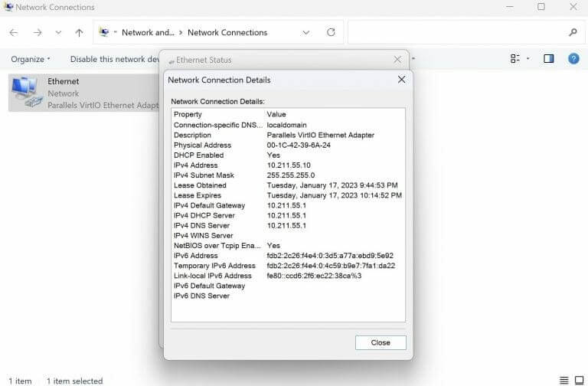The height and width of the screenshot is (386, 588).
Task: Toggle the preview pane icon
Action: [549, 58]
